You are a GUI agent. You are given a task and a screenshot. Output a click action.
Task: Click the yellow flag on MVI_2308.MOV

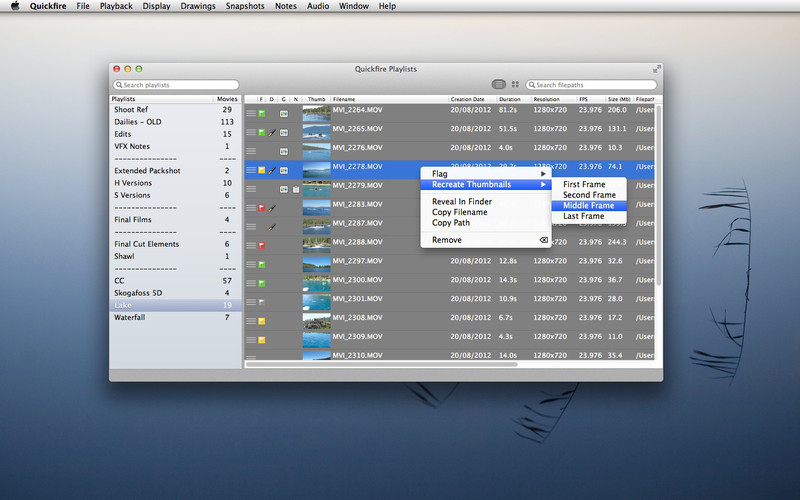point(262,321)
